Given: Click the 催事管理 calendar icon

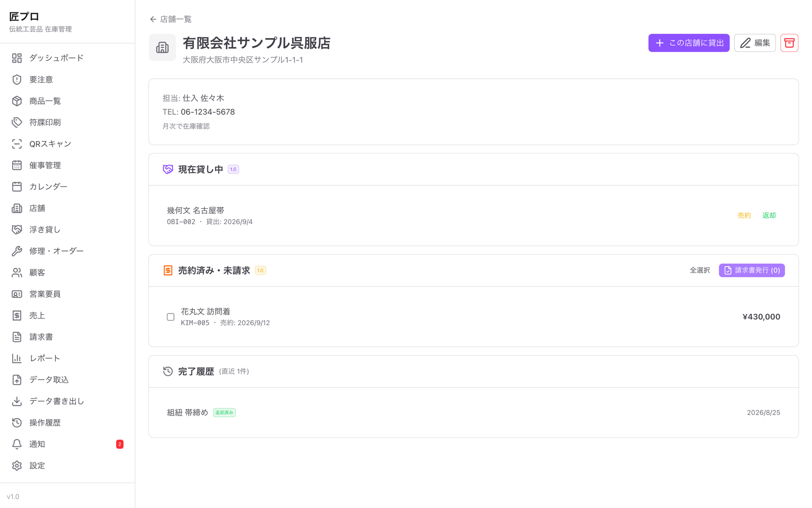Looking at the screenshot, I should (x=17, y=165).
